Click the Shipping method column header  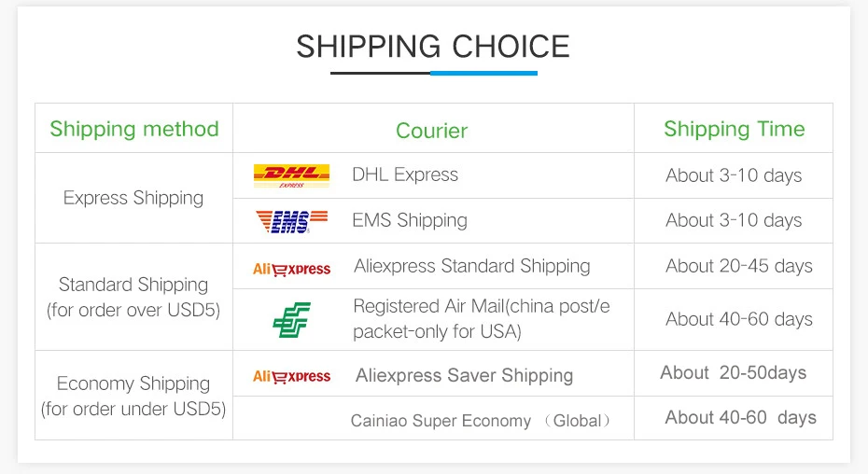click(134, 129)
